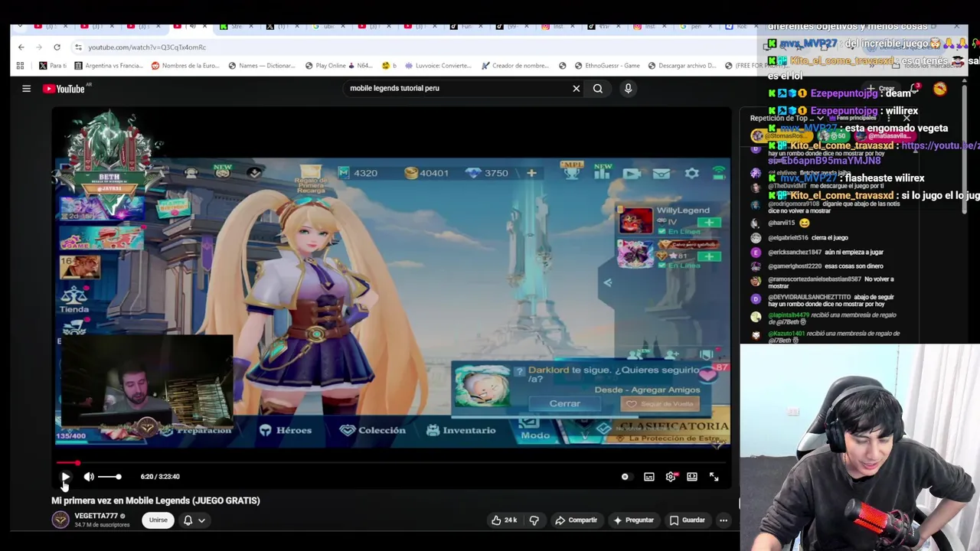Viewport: 980px width, 551px height.
Task: Open the 'Argentina vs Francia' bookmark
Action: pyautogui.click(x=108, y=66)
